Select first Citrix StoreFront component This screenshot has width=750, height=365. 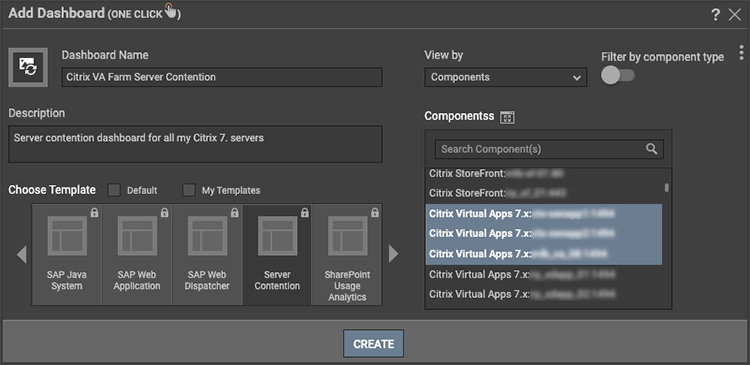click(544, 173)
